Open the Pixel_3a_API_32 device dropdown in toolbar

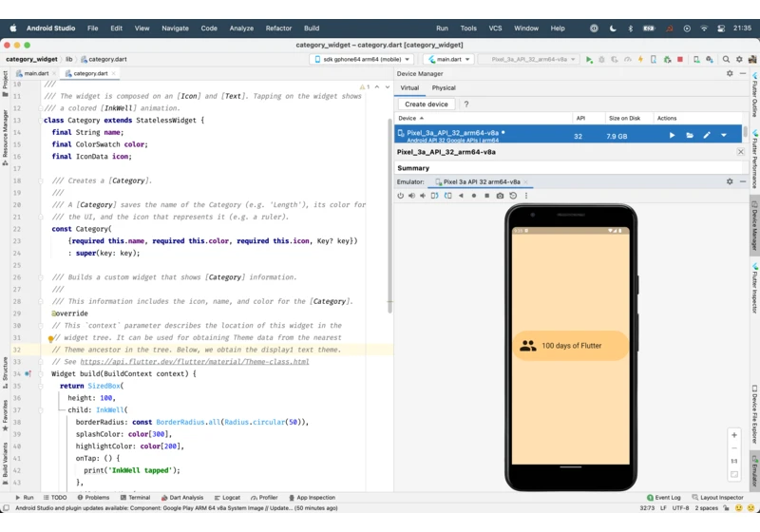tap(528, 59)
